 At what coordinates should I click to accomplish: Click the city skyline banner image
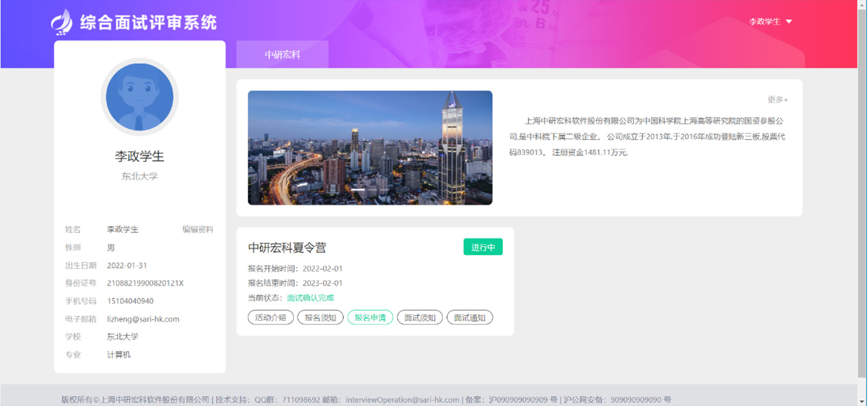tap(370, 148)
